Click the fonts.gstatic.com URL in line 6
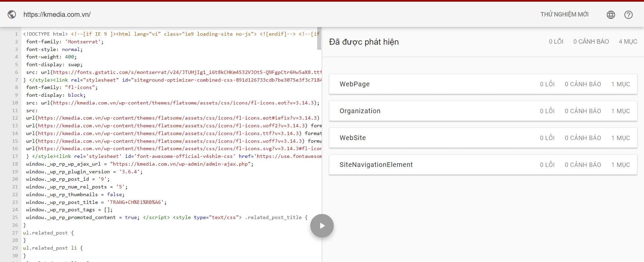Image resolution: width=644 pixels, height=262 pixels. click(187, 72)
